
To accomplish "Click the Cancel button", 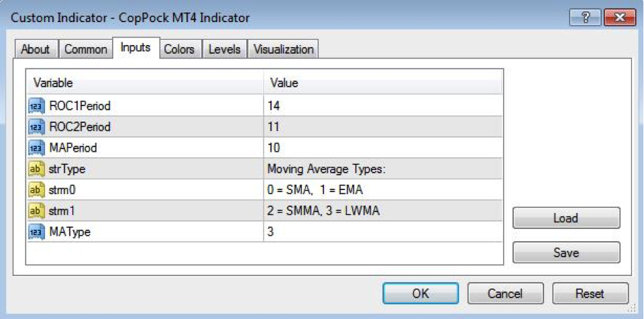I will pyautogui.click(x=505, y=293).
